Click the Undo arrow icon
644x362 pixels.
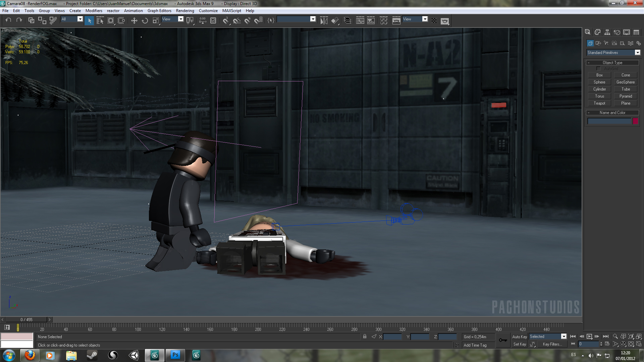(x=8, y=20)
